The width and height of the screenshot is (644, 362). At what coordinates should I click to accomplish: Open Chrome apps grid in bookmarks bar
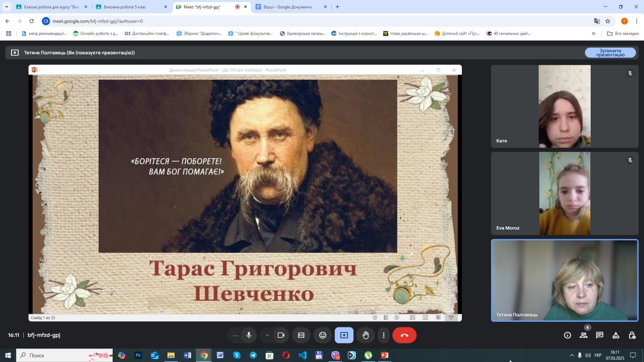[x=9, y=34]
